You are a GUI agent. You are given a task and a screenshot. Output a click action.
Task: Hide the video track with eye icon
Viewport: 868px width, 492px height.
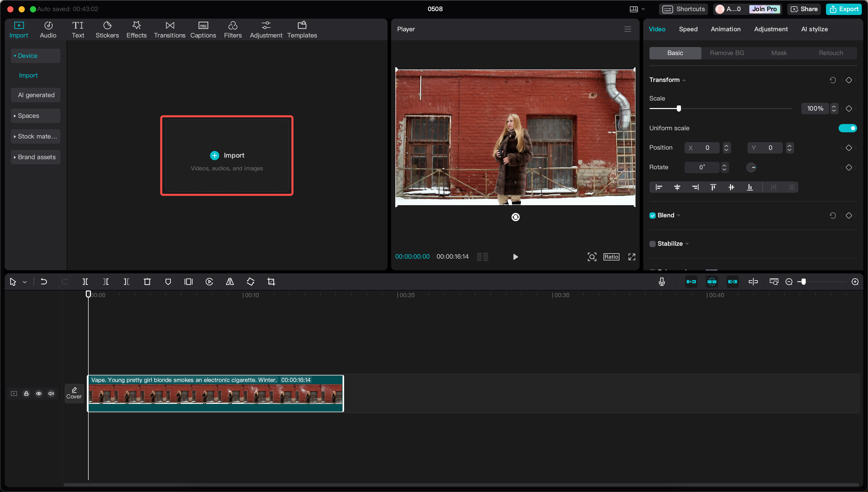tap(39, 394)
